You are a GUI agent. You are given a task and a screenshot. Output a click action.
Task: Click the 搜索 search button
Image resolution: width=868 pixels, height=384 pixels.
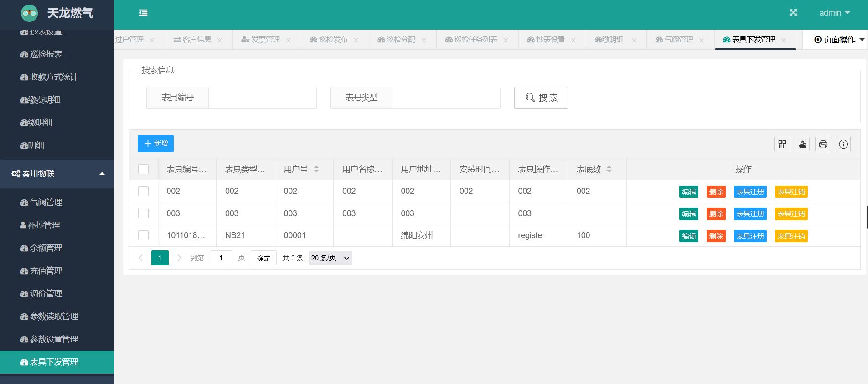point(541,98)
